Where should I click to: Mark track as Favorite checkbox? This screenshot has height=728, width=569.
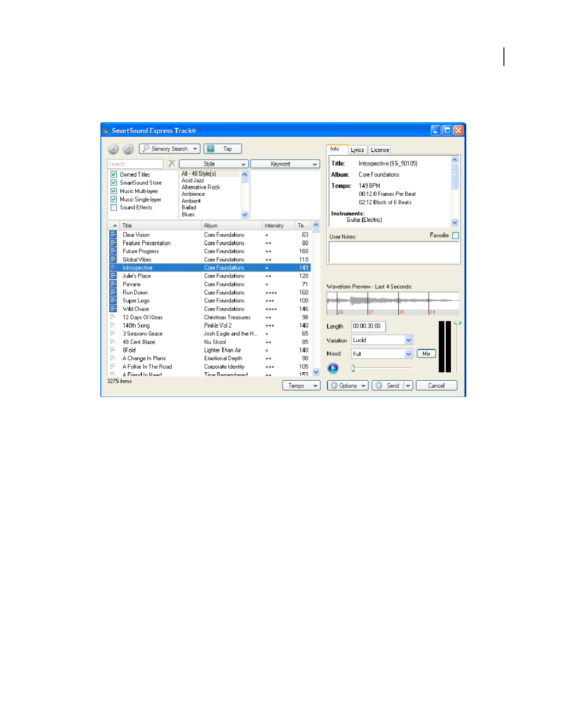tap(456, 236)
